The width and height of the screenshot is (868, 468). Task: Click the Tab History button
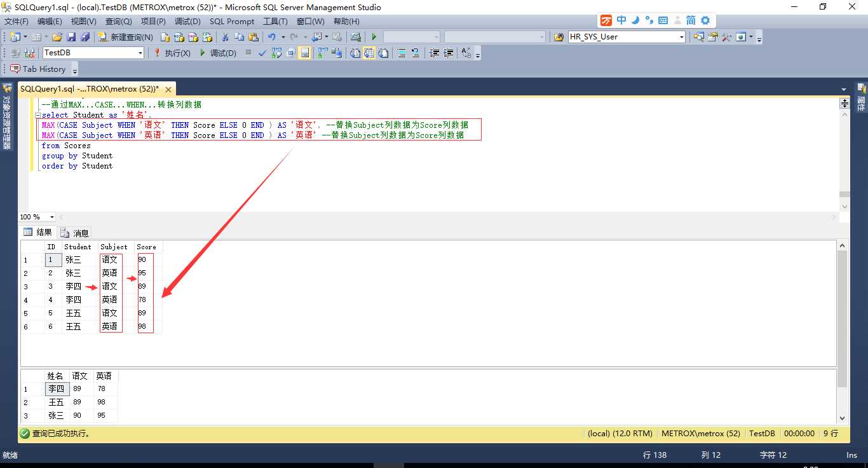point(38,69)
